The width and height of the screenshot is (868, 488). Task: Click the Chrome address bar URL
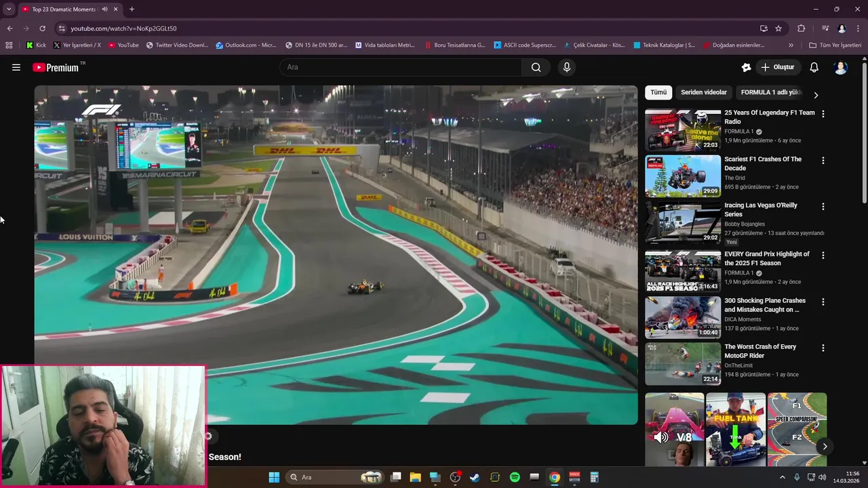(123, 28)
